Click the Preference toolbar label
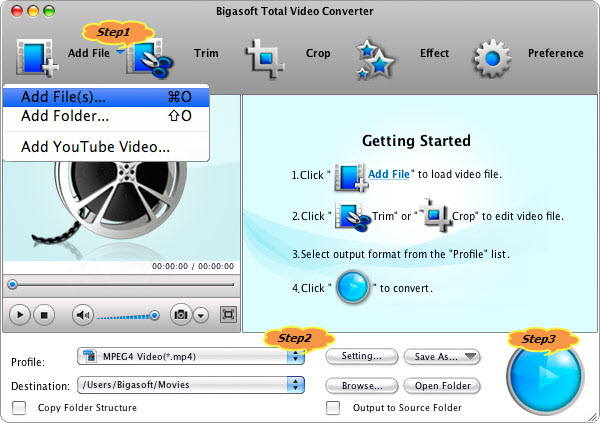600x423 pixels. click(556, 53)
